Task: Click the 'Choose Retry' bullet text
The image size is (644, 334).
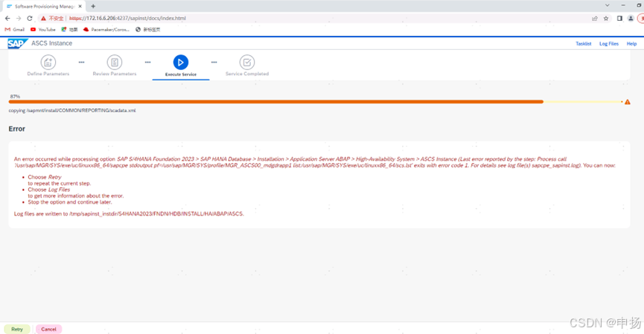Action: coord(45,177)
